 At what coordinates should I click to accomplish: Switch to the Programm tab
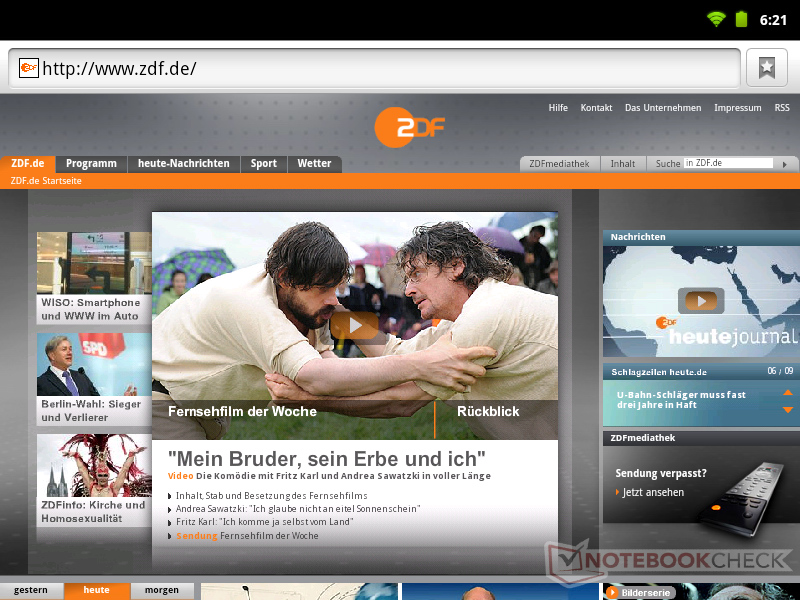[x=91, y=164]
